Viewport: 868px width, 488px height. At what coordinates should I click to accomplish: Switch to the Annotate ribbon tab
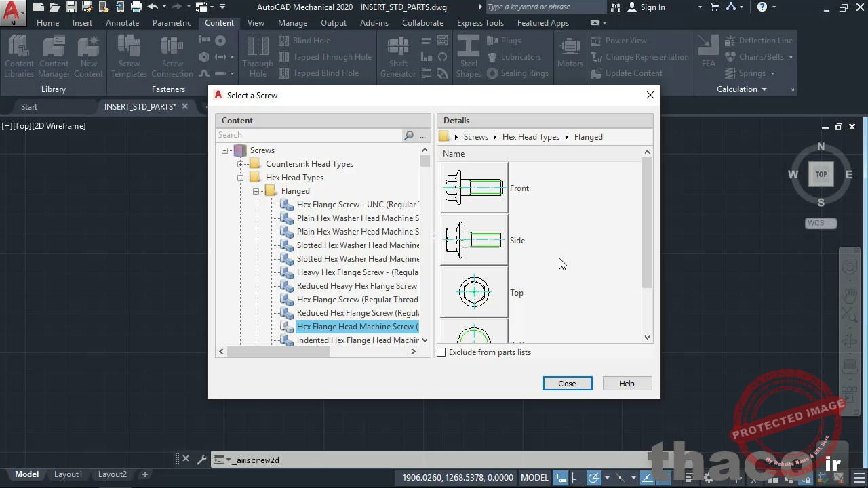(122, 23)
